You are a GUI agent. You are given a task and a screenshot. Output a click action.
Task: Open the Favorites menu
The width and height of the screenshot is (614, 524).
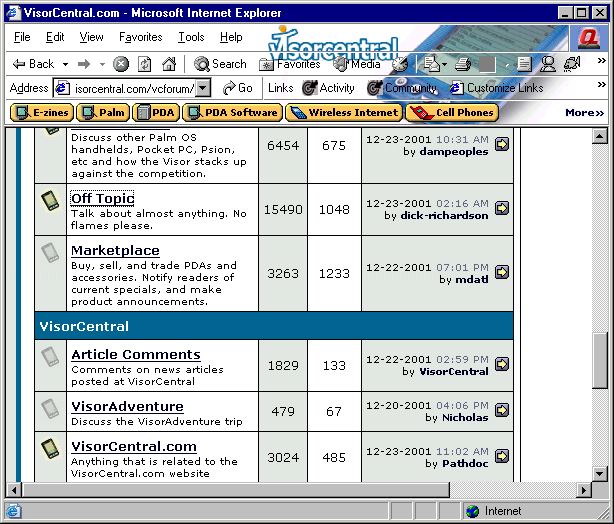click(x=140, y=37)
